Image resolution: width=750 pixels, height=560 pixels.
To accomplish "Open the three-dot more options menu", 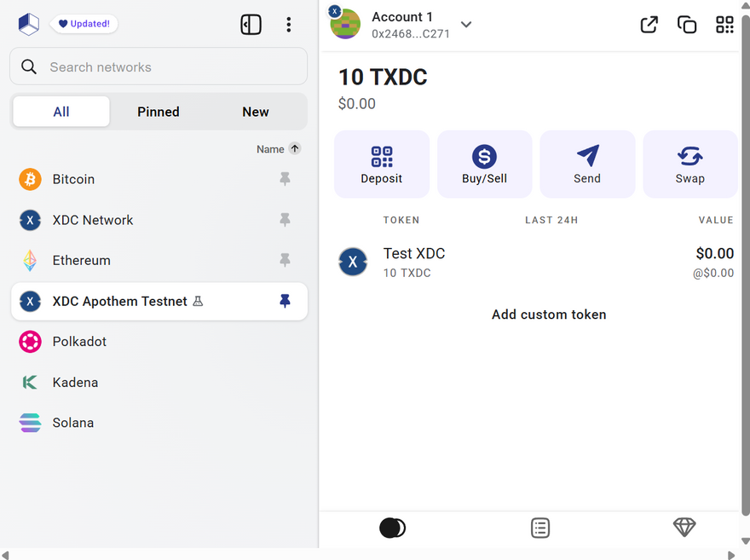I will click(289, 25).
